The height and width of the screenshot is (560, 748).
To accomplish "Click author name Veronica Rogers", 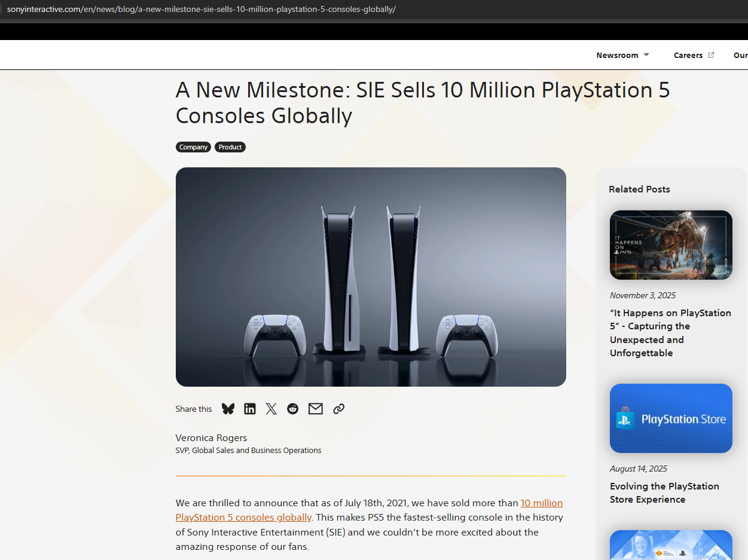I will 211,437.
